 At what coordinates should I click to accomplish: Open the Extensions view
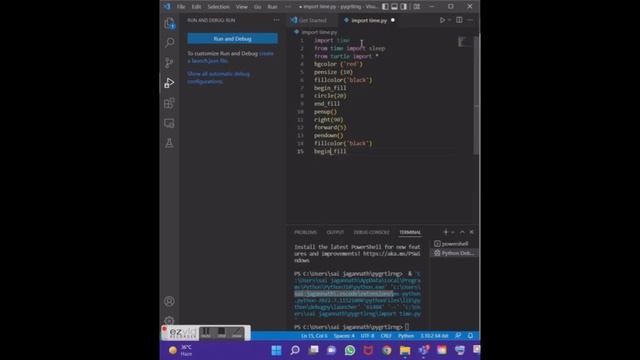(x=169, y=103)
